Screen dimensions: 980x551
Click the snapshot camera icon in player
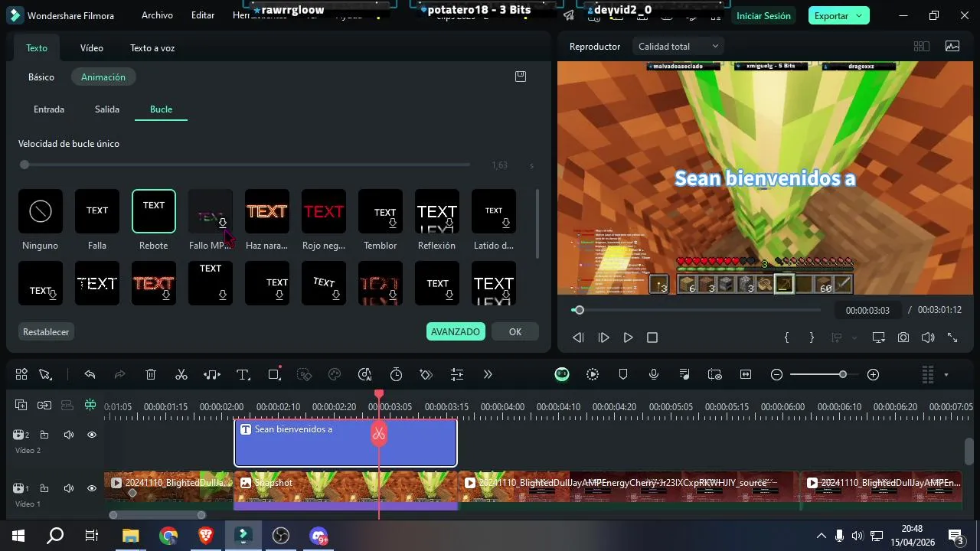pos(903,337)
